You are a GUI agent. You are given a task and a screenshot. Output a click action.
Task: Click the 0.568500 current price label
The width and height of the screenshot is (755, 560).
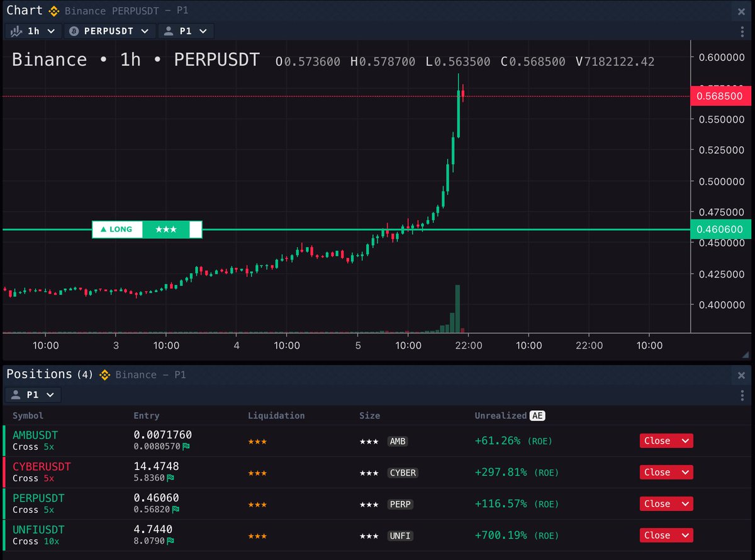point(720,96)
